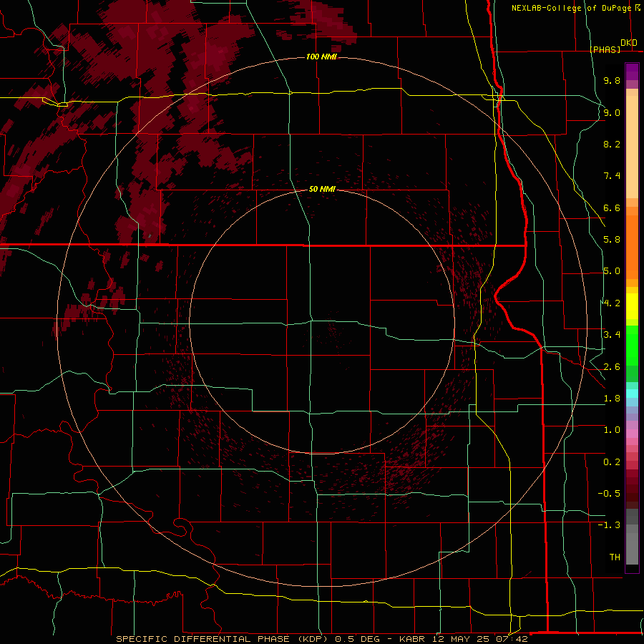This screenshot has width=644, height=644.
Task: Click the TH threshold label on scale
Action: [x=615, y=557]
